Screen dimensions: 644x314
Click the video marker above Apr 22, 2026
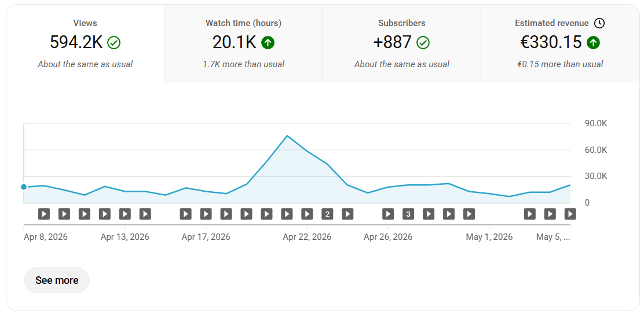pos(307,214)
